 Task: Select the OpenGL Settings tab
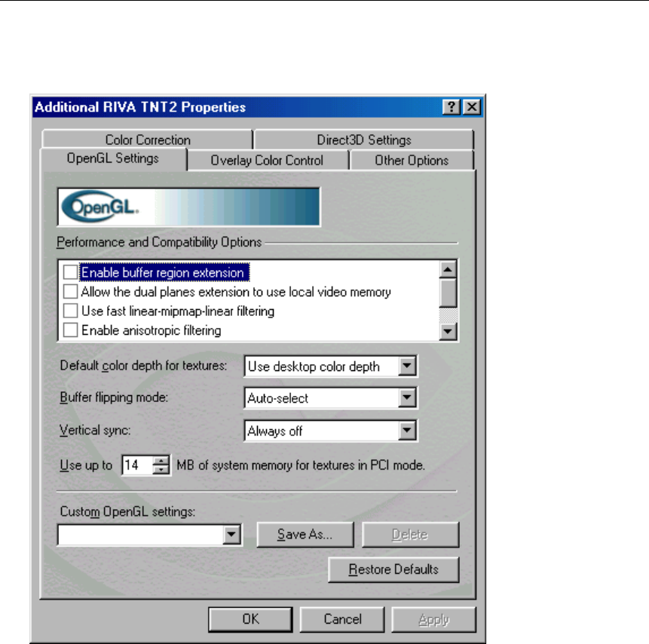[x=113, y=158]
